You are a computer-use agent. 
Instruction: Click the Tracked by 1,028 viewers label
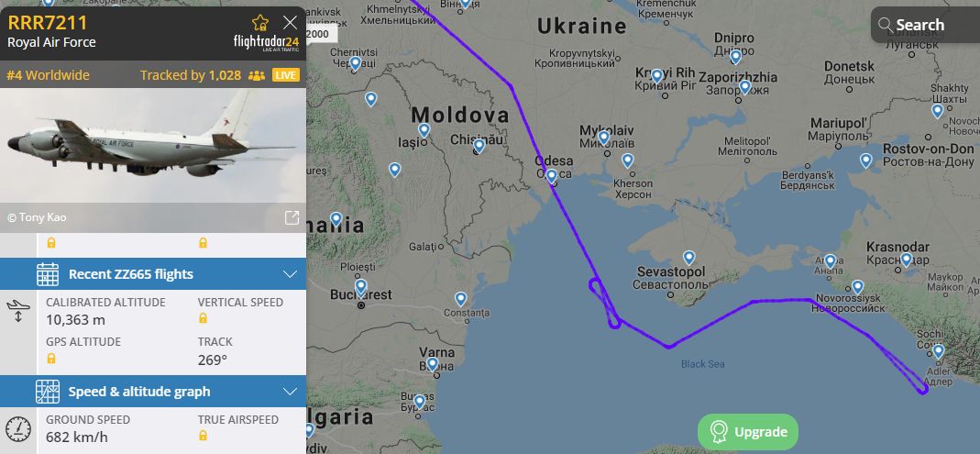(191, 75)
